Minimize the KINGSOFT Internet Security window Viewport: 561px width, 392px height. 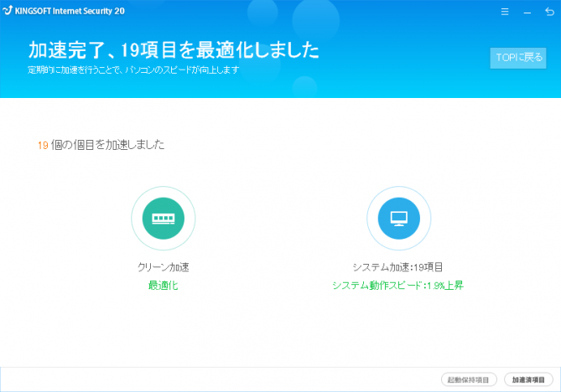coord(527,13)
